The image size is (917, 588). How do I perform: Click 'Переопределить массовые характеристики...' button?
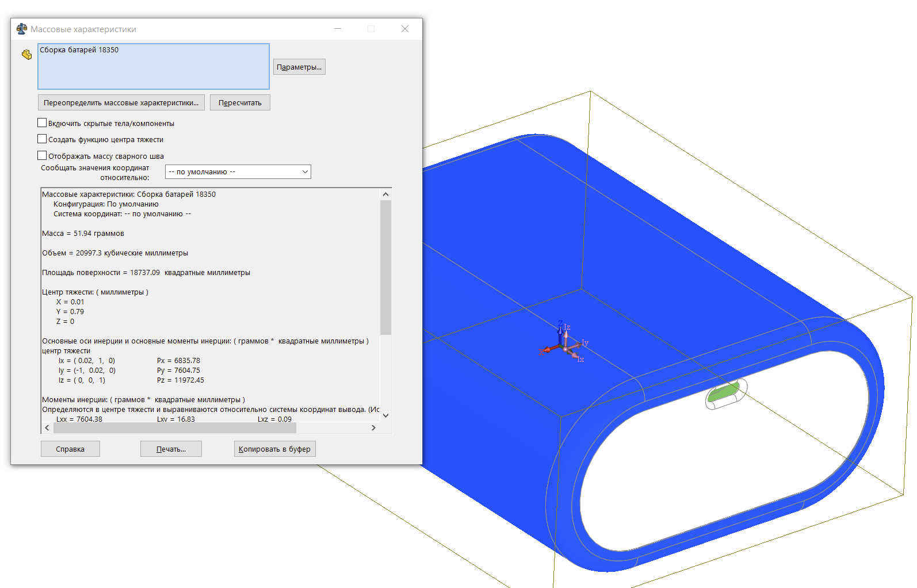pos(121,103)
